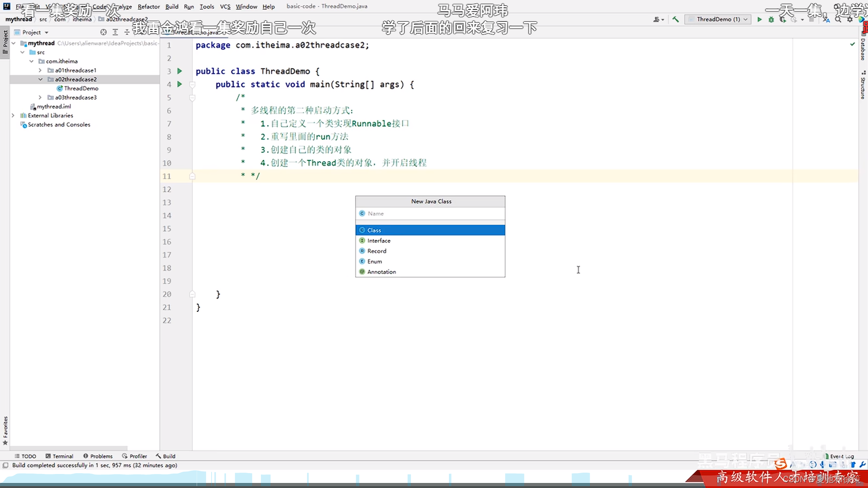
Task: Expand the a01threadcase1 package folder
Action: (40, 70)
